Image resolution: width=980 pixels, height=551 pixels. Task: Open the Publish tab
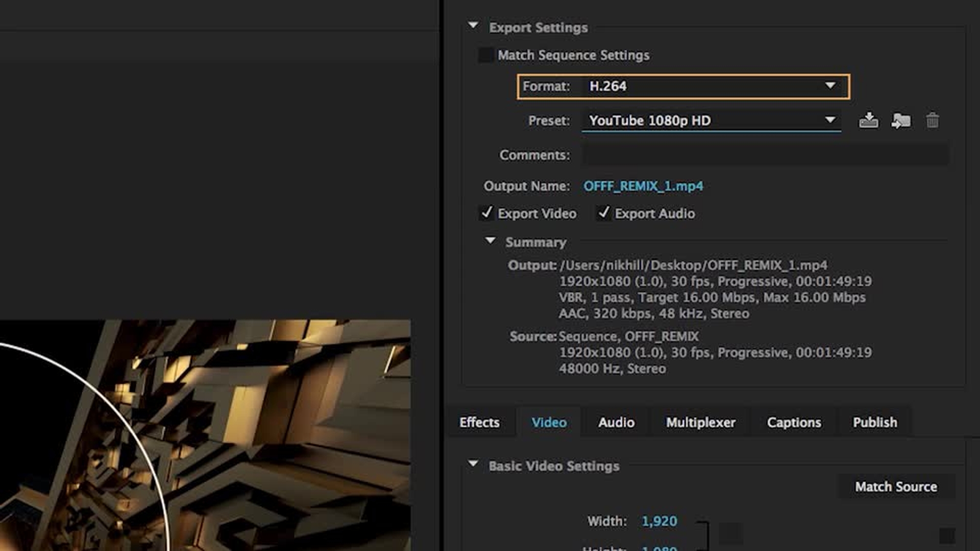coord(874,422)
